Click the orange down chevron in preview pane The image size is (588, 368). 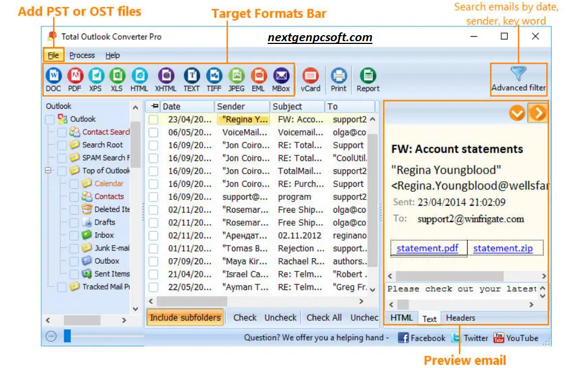click(x=517, y=113)
